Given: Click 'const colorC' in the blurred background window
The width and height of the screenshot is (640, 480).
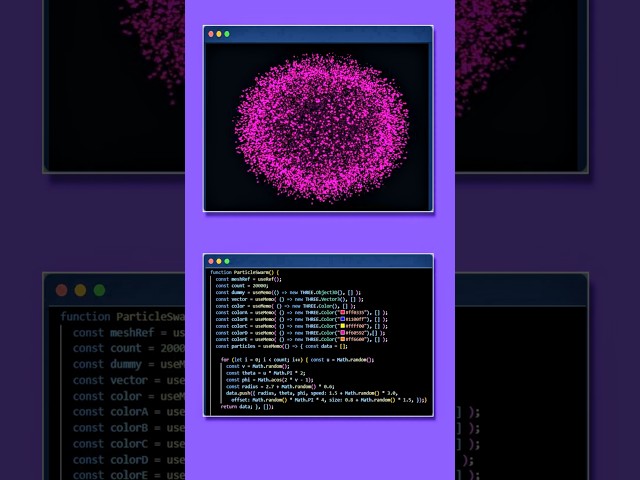Looking at the screenshot, I should (111, 444).
